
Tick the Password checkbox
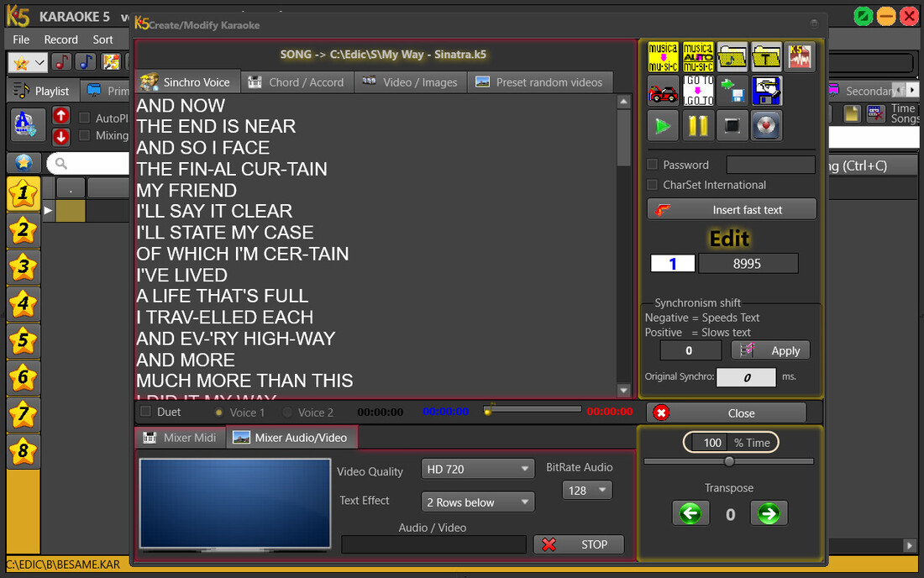pos(653,165)
